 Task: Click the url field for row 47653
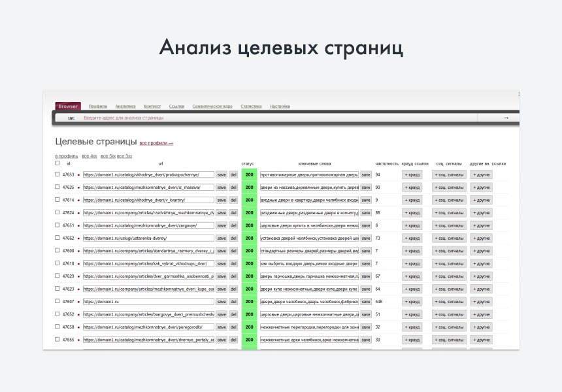pos(148,175)
